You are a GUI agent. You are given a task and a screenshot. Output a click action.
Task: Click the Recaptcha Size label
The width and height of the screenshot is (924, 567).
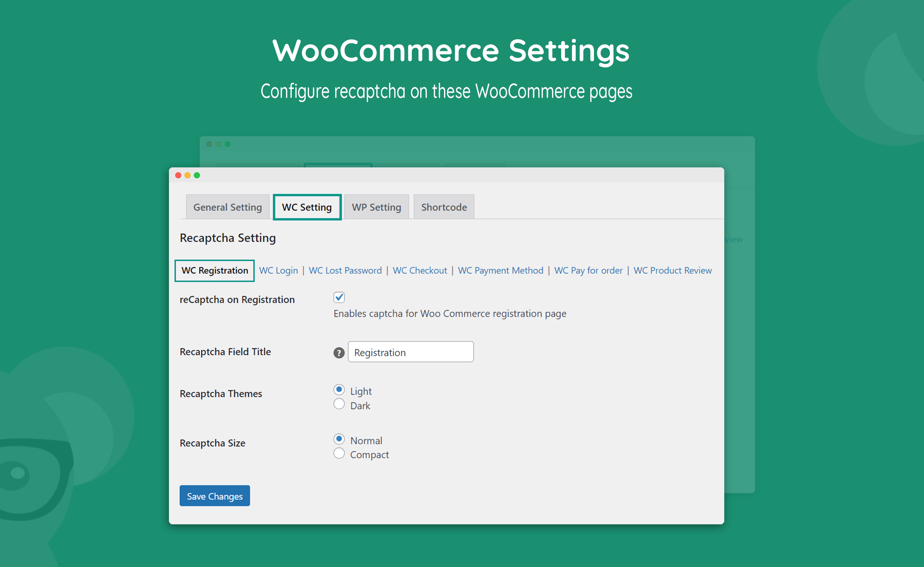click(x=212, y=443)
